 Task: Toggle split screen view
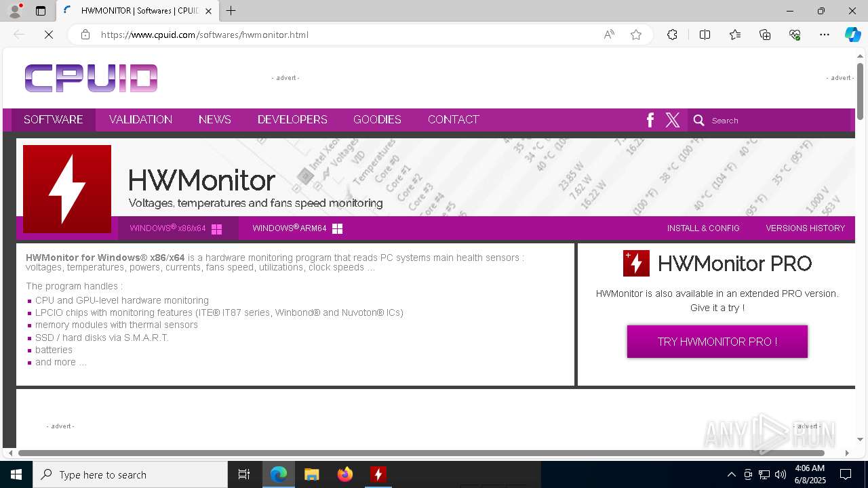(x=705, y=35)
